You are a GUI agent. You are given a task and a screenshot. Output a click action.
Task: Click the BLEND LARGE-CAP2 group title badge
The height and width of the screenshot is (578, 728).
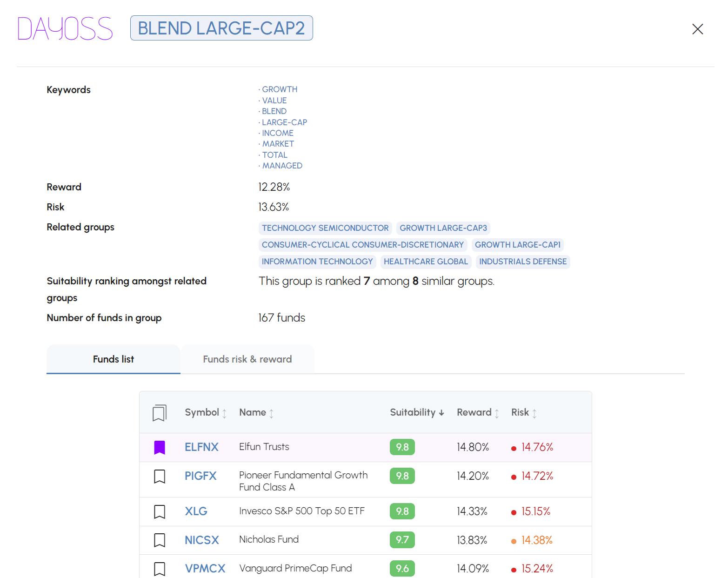pos(221,28)
